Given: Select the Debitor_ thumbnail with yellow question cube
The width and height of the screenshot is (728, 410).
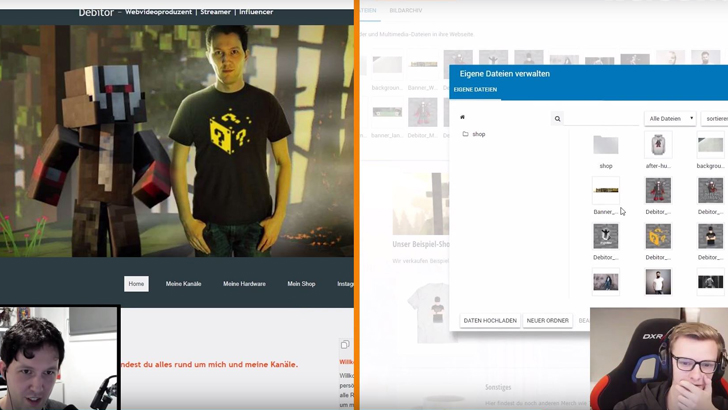Looking at the screenshot, I should pyautogui.click(x=658, y=235).
